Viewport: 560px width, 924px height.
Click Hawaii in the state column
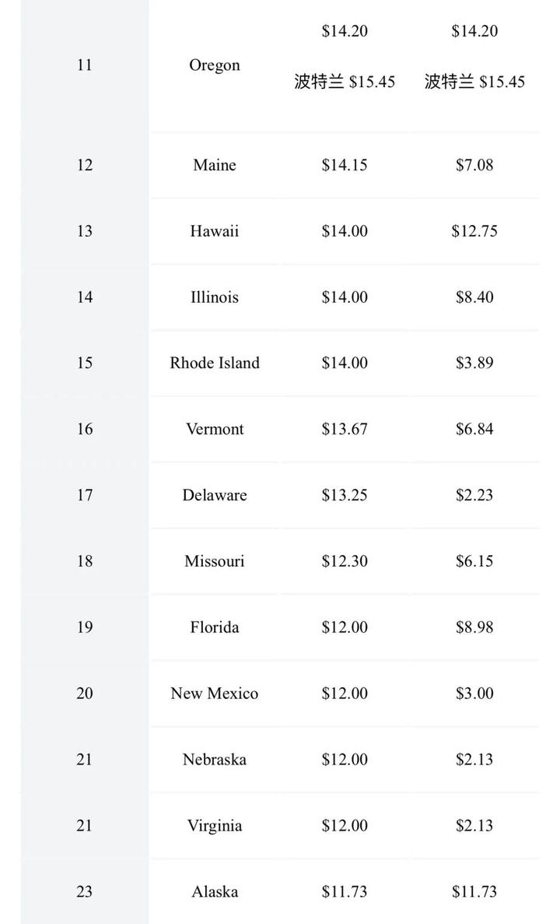pyautogui.click(x=214, y=231)
